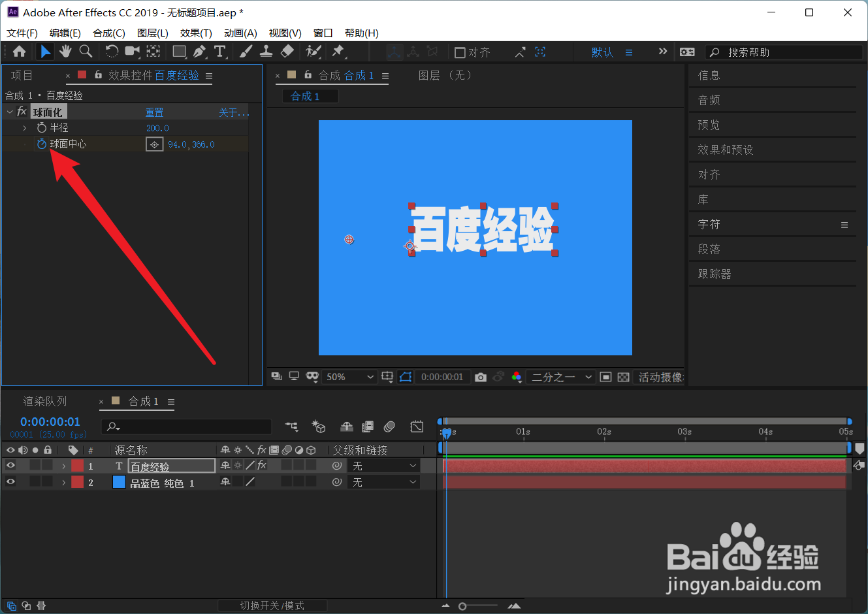Toggle the 球面中心 stopwatch keyframe
The height and width of the screenshot is (614, 868).
[x=42, y=144]
